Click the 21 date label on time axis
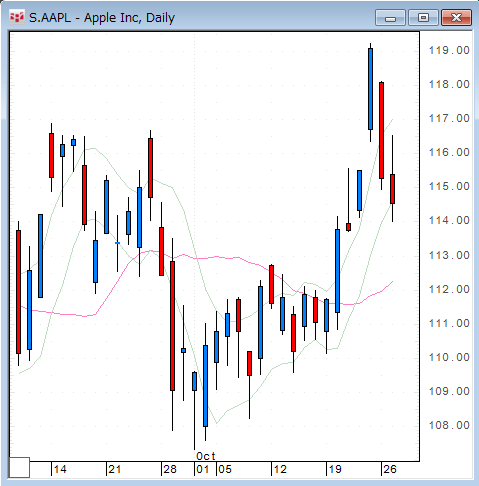 115,469
